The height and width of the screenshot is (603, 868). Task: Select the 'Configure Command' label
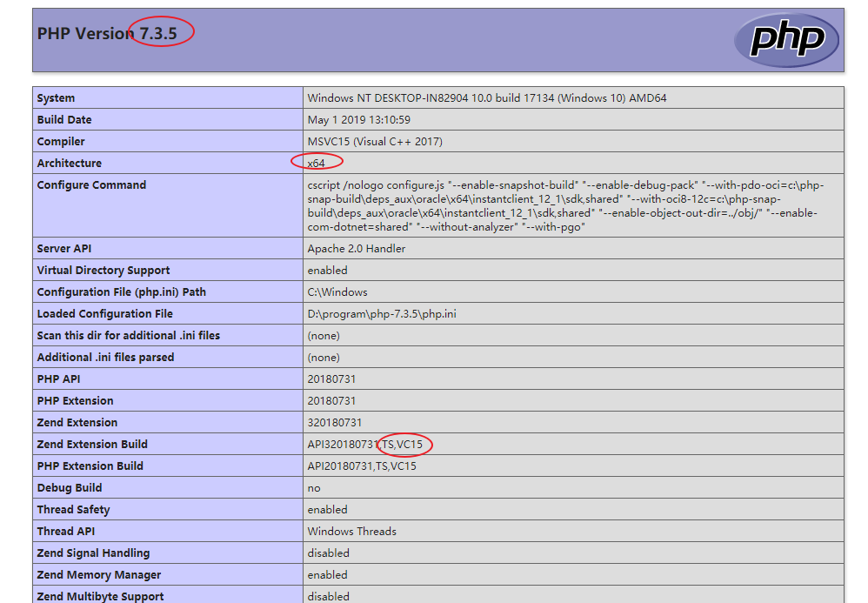(91, 185)
